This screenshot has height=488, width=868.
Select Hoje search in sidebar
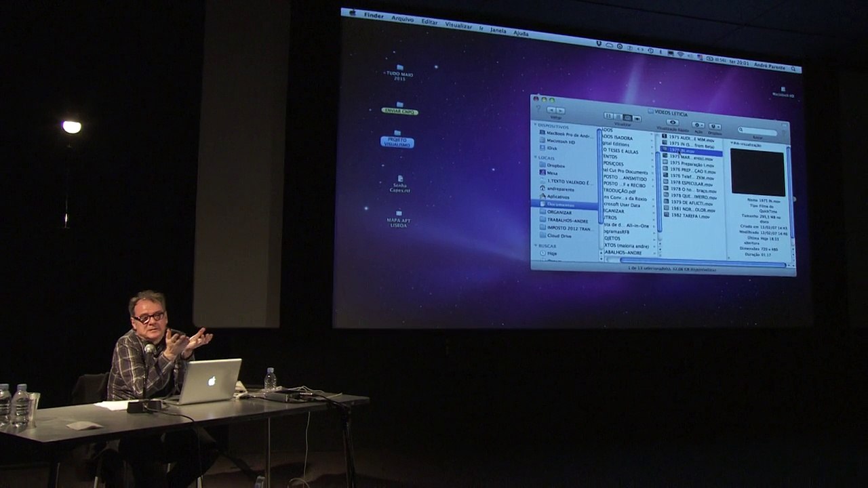548,253
